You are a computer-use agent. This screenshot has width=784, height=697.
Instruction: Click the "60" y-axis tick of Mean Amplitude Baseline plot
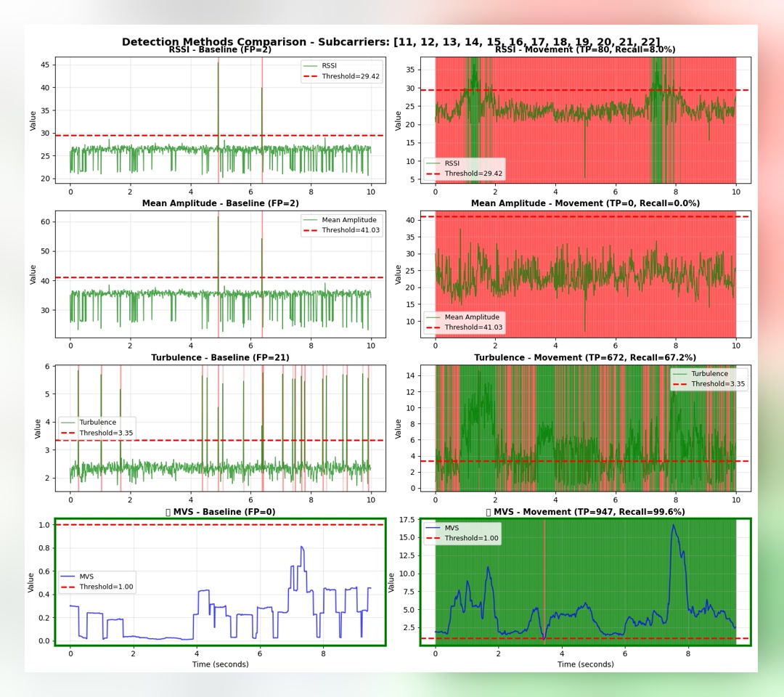[45, 221]
